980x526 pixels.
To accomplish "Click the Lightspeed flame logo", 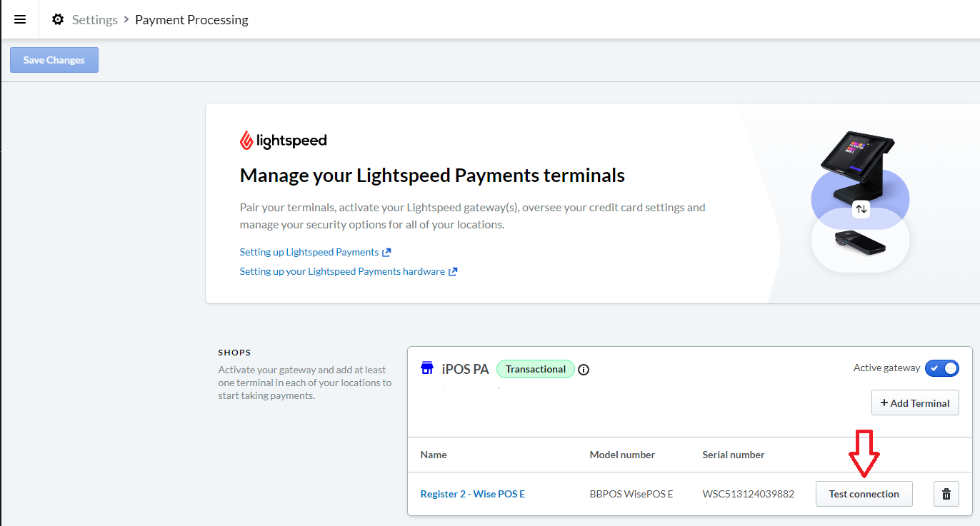I will point(246,141).
